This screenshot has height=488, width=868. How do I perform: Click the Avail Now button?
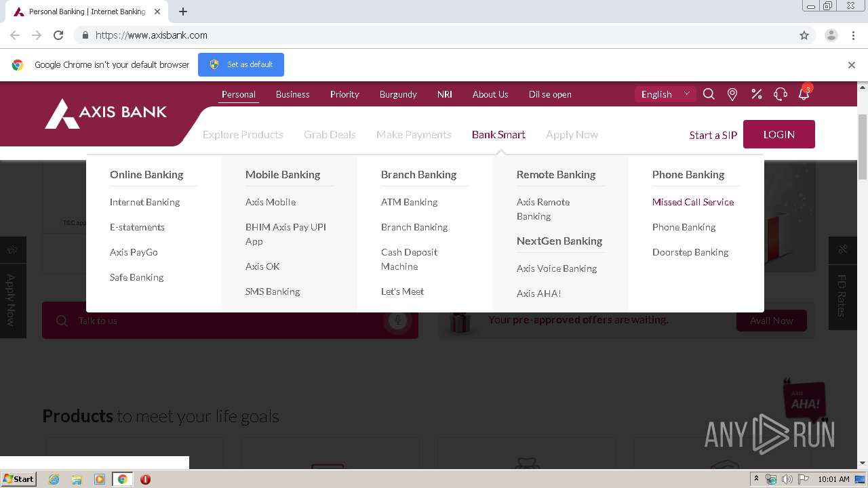point(772,321)
